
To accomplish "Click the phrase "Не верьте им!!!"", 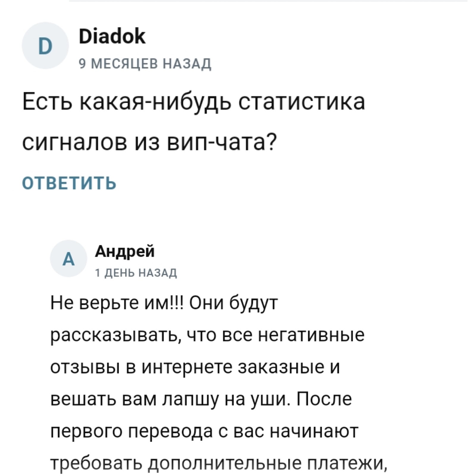I will (x=118, y=303).
